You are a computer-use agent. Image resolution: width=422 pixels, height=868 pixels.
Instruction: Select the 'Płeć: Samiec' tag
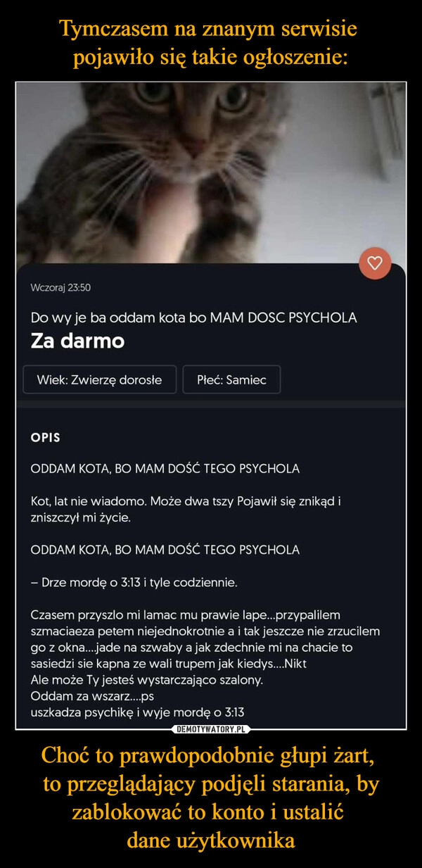pos(231,379)
